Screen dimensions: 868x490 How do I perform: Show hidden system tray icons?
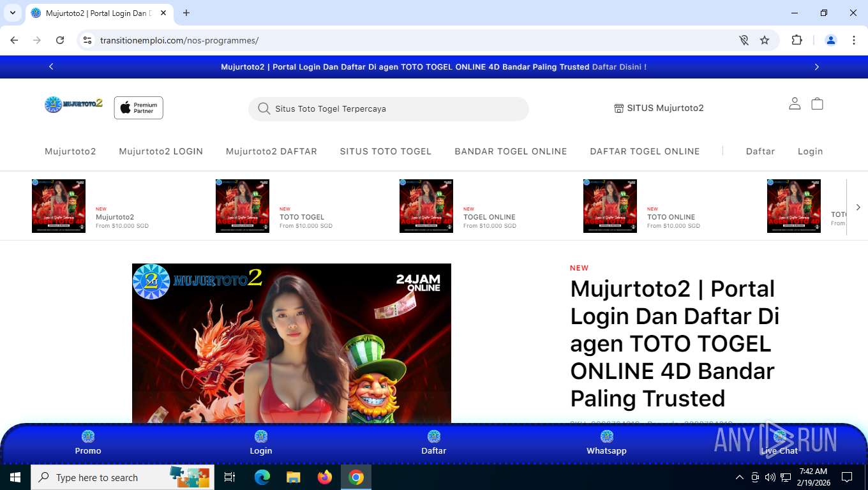coord(740,477)
